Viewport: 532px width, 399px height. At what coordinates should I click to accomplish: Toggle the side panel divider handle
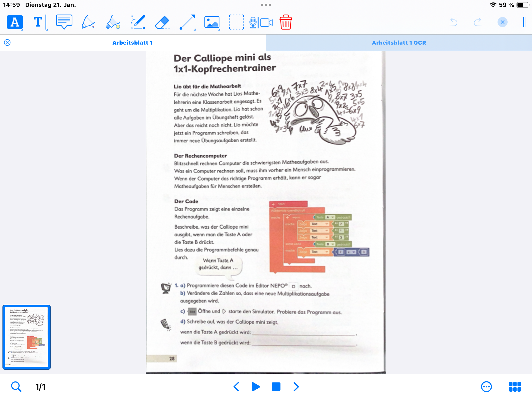pos(525,22)
